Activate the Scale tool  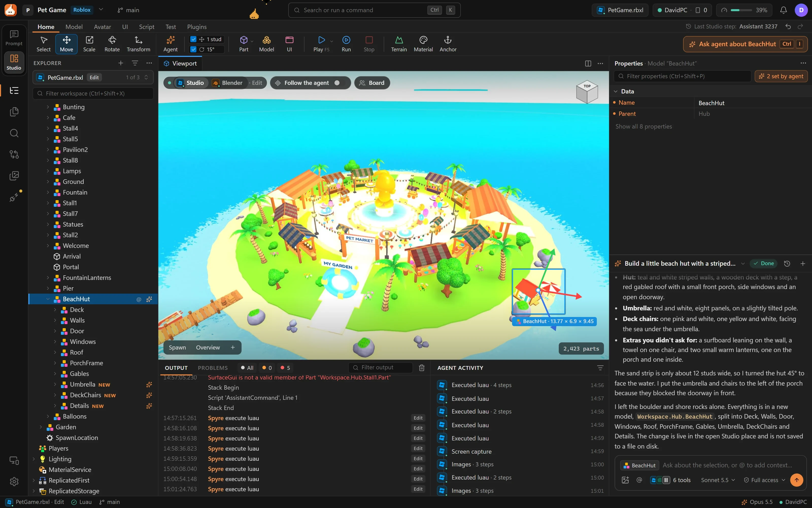tap(89, 44)
